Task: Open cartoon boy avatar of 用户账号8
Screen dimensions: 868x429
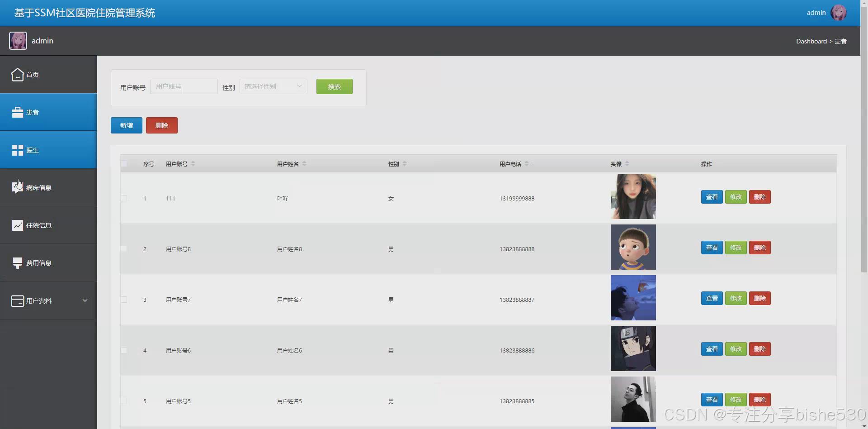Action: tap(633, 247)
